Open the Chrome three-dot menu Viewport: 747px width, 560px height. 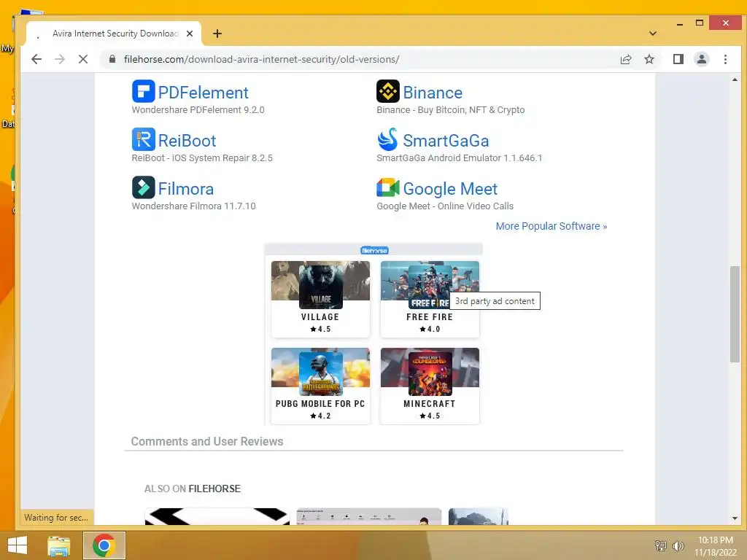(725, 59)
